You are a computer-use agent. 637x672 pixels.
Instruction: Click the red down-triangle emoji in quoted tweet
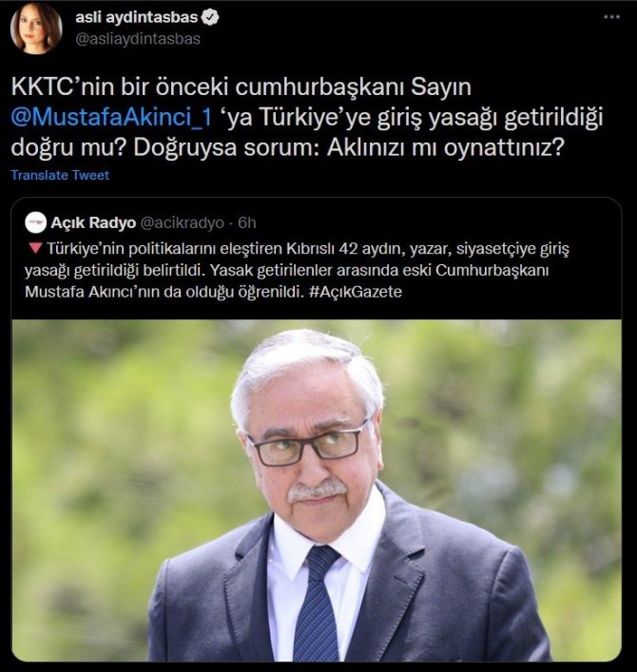(x=35, y=248)
